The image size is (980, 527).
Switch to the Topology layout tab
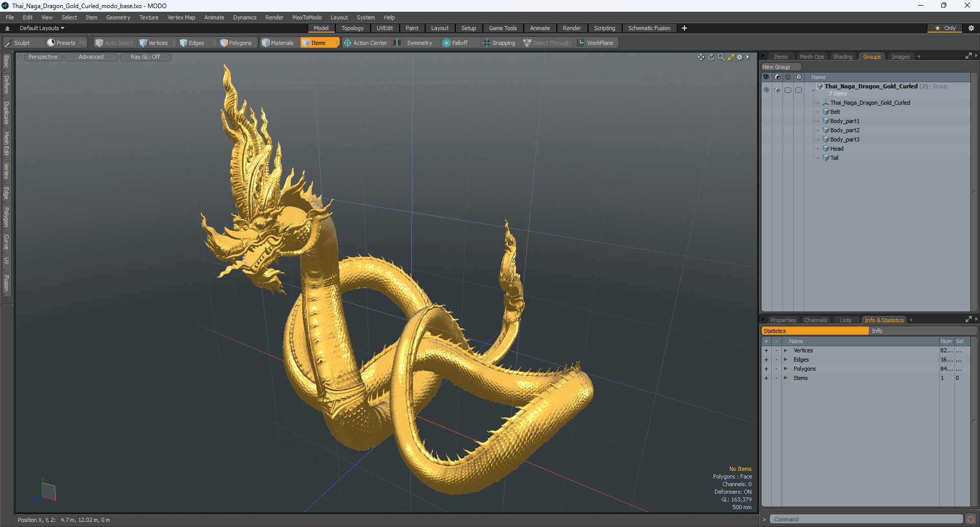(x=352, y=28)
